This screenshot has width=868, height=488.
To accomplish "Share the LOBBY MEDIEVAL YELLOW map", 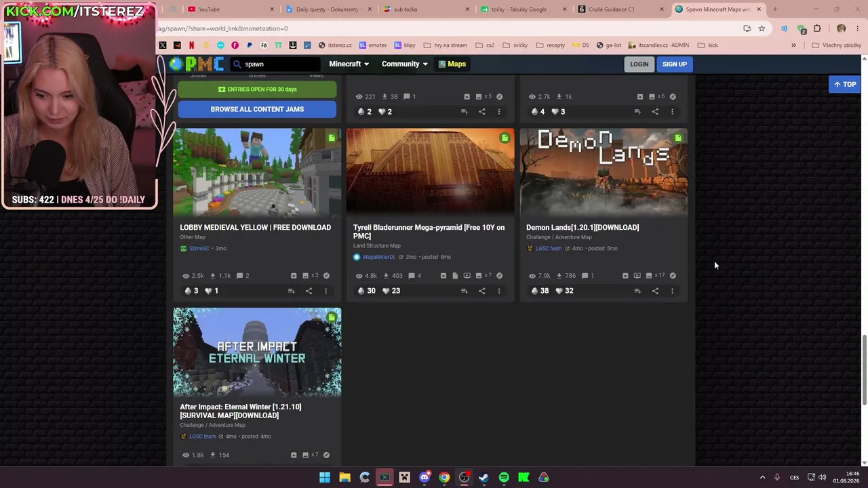I will click(309, 291).
